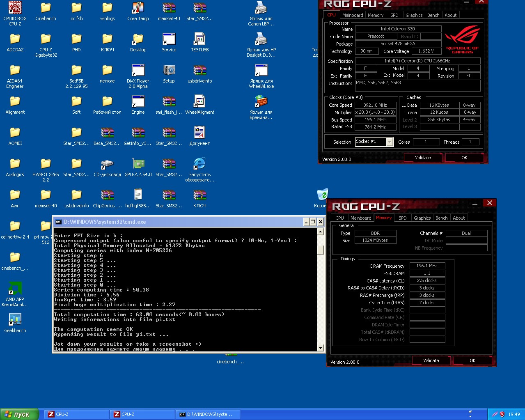Screen dimensions: 525x420
Task: Open SPD tab in upper CPU-Z window
Action: tap(394, 15)
